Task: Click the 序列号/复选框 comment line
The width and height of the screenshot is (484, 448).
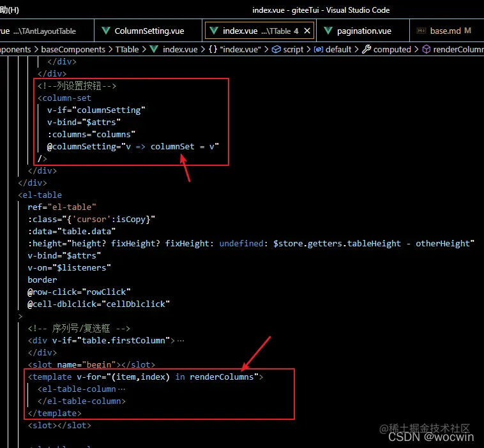Action: [79, 328]
